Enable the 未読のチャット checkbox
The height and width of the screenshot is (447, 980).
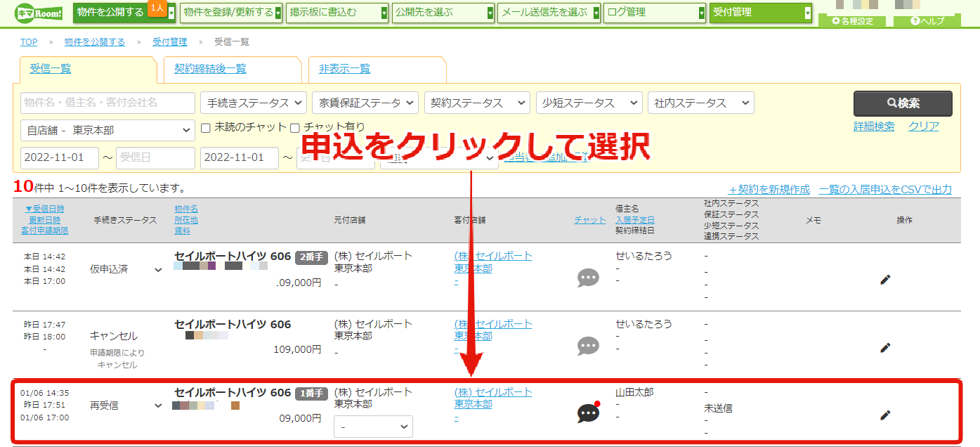tap(206, 128)
